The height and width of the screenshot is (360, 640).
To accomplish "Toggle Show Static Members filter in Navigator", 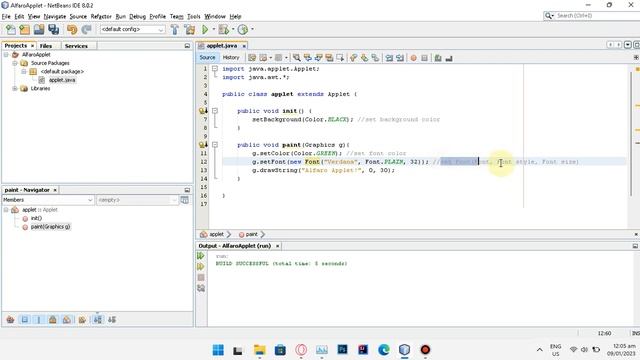I will coord(39,320).
